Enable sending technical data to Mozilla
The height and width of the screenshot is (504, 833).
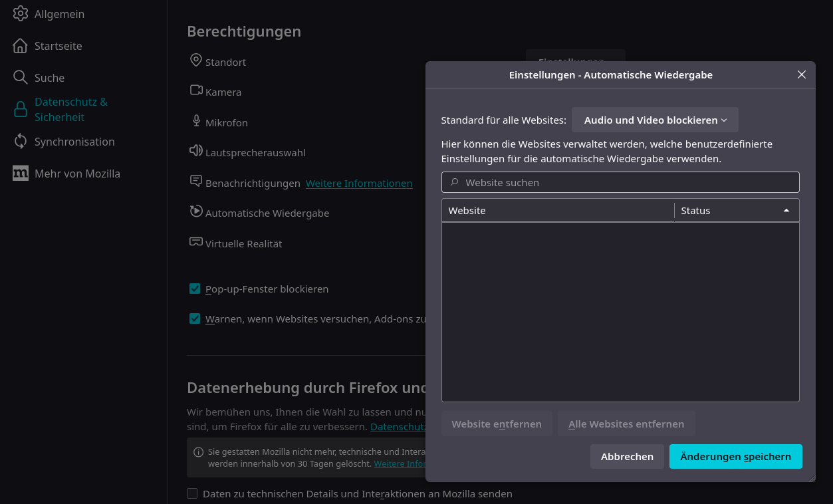coord(192,493)
